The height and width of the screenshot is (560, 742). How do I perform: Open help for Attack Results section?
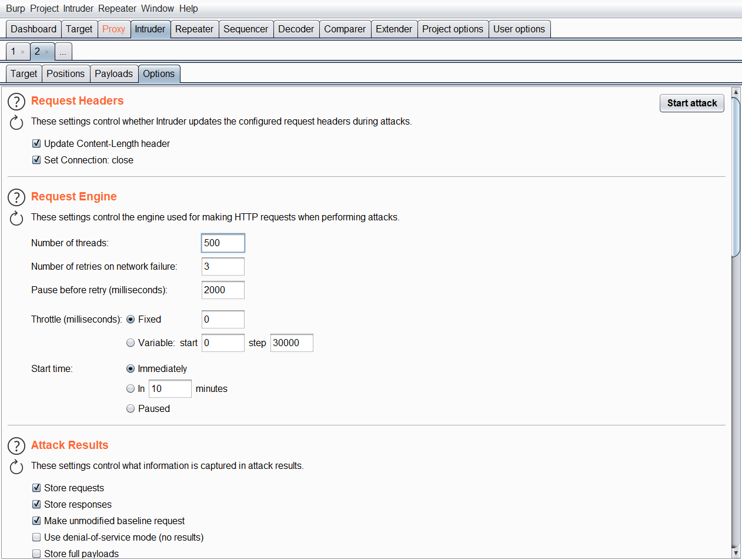(16, 446)
